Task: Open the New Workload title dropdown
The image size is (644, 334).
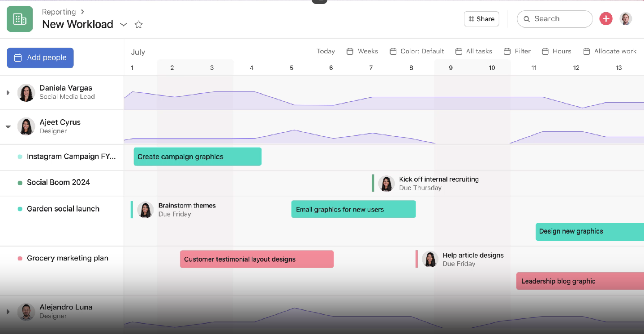Action: (x=124, y=25)
